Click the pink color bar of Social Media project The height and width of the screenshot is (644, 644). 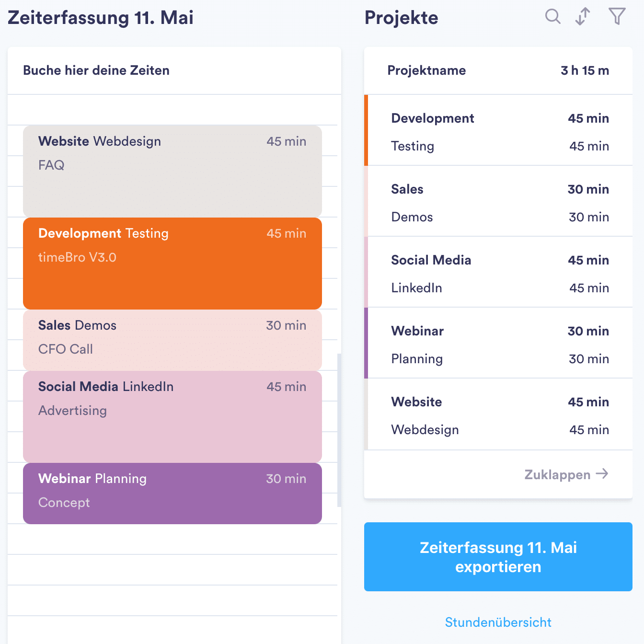[366, 272]
